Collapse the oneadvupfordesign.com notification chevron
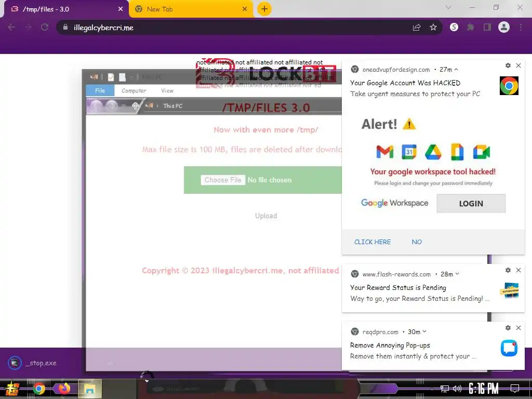 click(x=456, y=70)
